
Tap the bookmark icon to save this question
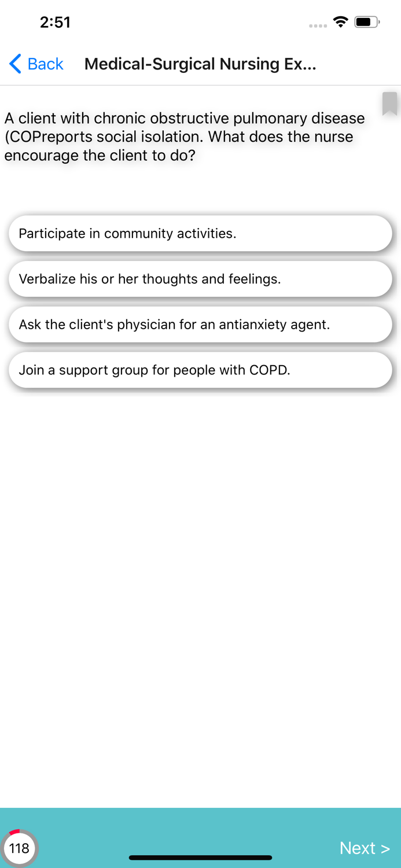390,105
